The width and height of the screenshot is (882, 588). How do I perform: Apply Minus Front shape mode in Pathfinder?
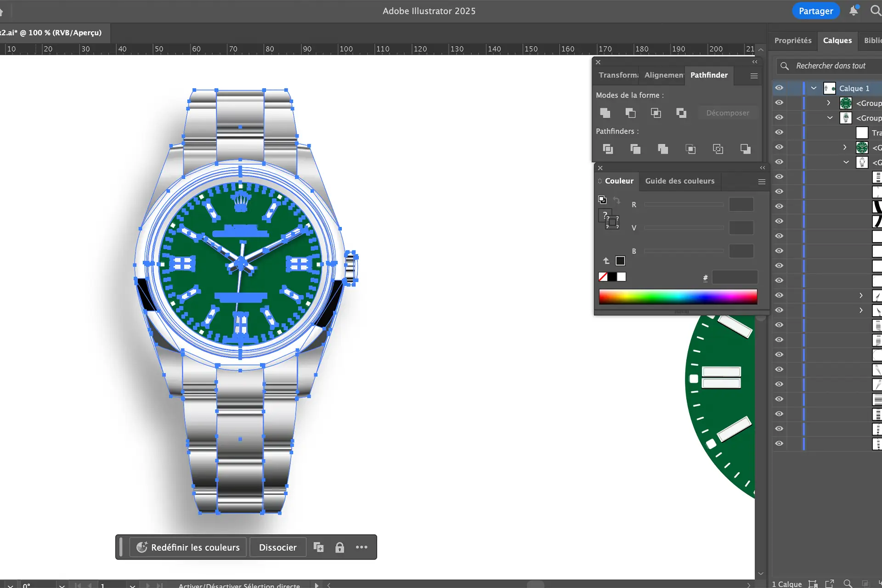click(630, 113)
